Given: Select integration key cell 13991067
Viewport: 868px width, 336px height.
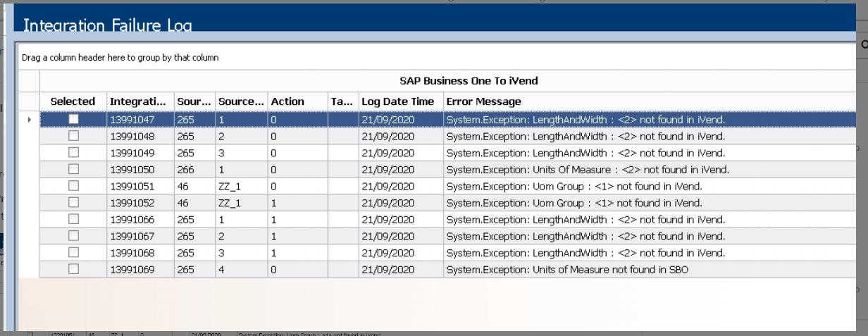Looking at the screenshot, I should 141,236.
